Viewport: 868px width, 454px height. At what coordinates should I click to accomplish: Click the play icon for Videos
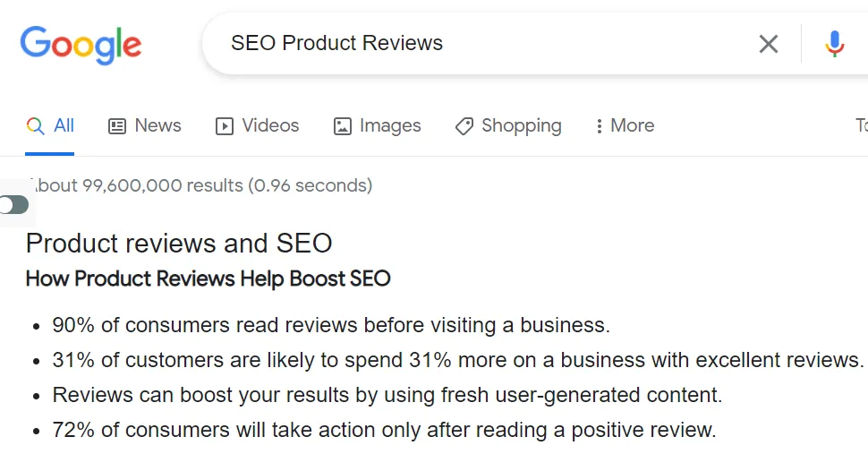point(225,126)
